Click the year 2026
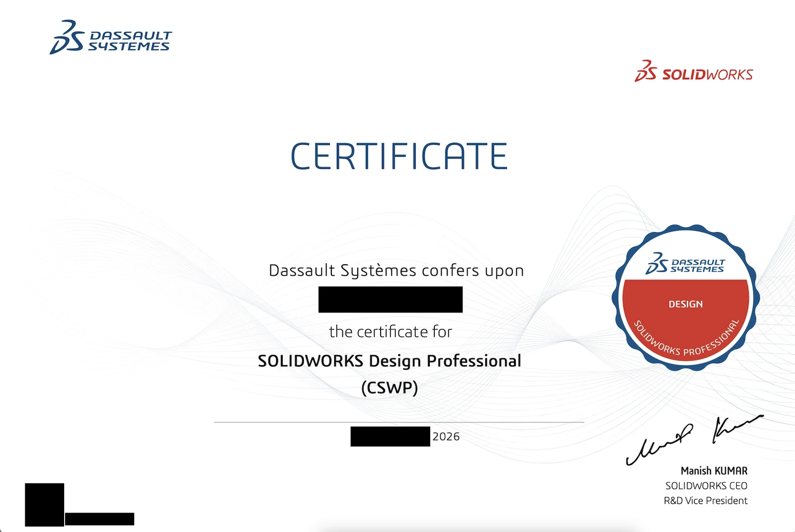795x532 pixels. tap(446, 437)
